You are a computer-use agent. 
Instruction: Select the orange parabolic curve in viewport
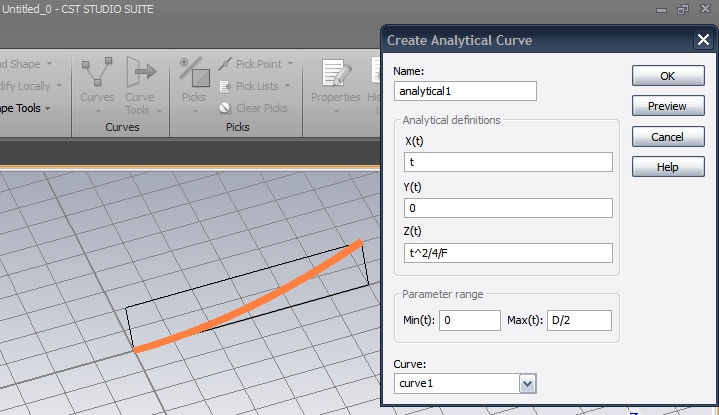(x=257, y=304)
